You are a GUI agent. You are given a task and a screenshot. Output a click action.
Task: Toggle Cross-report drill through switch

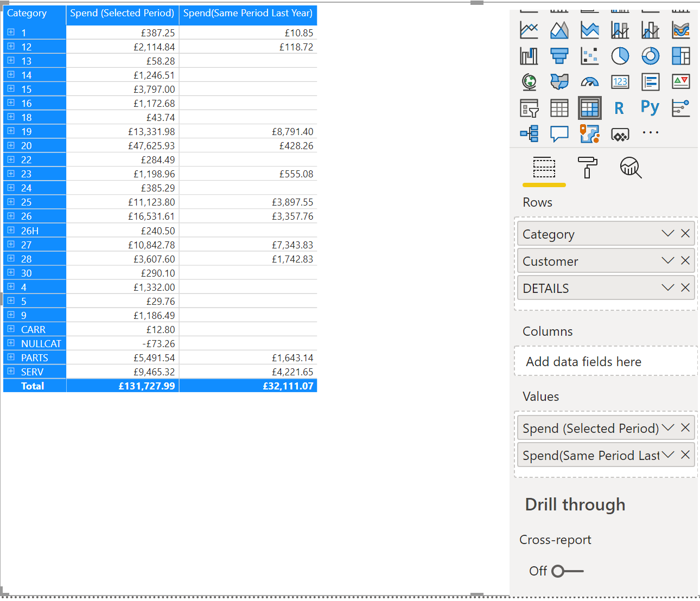click(567, 571)
